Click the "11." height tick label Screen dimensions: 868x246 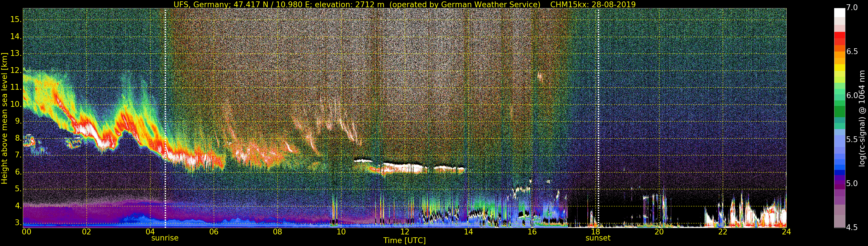(x=16, y=88)
